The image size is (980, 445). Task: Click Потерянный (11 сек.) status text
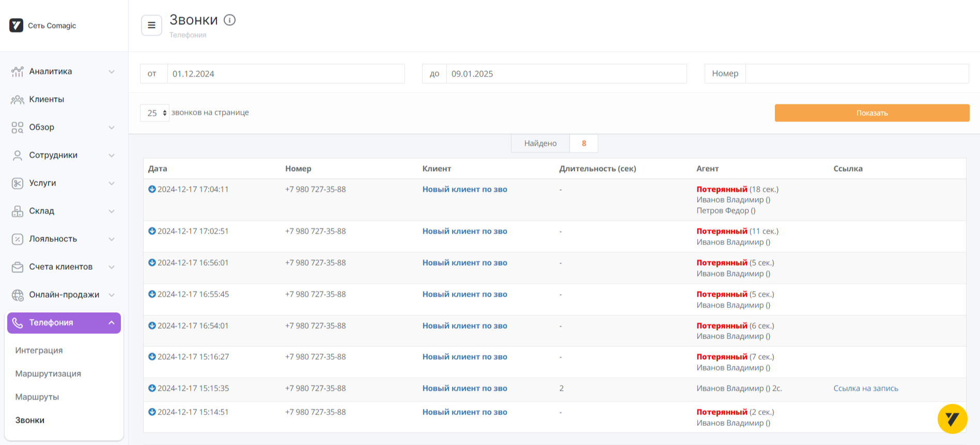click(738, 231)
